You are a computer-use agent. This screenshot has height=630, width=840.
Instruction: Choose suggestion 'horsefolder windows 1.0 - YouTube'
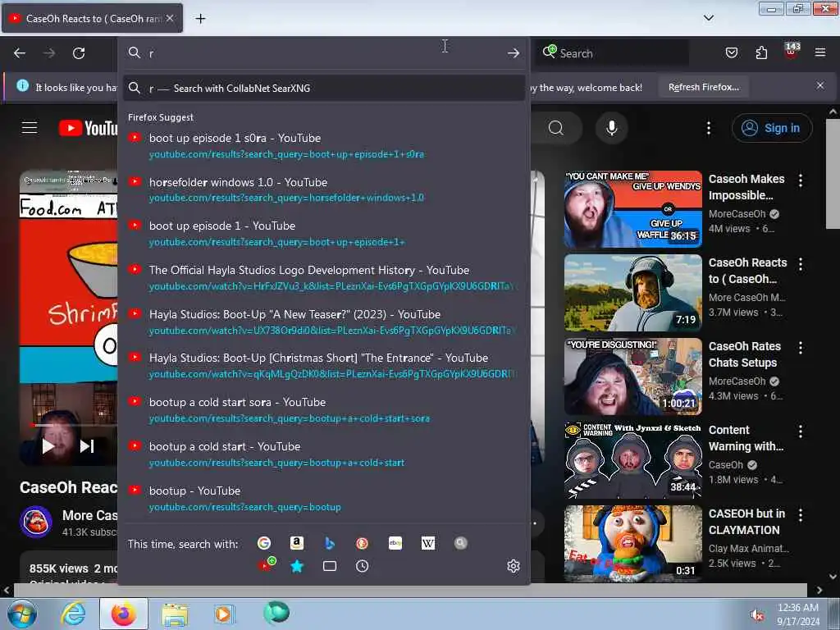(324, 189)
